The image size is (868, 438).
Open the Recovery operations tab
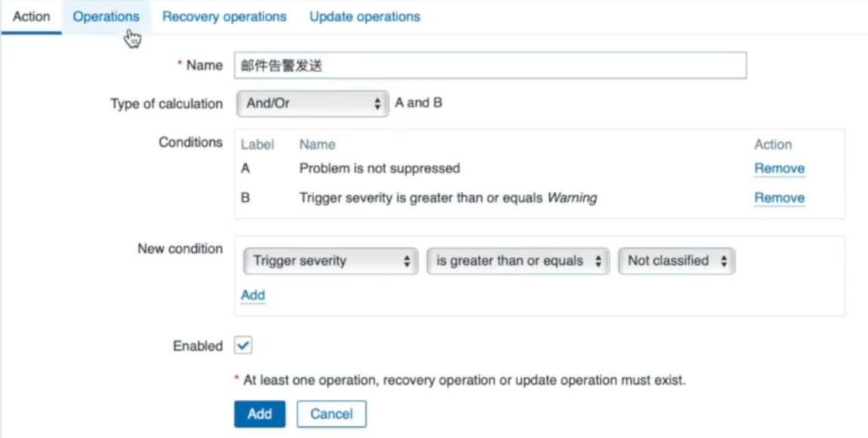[x=224, y=17]
